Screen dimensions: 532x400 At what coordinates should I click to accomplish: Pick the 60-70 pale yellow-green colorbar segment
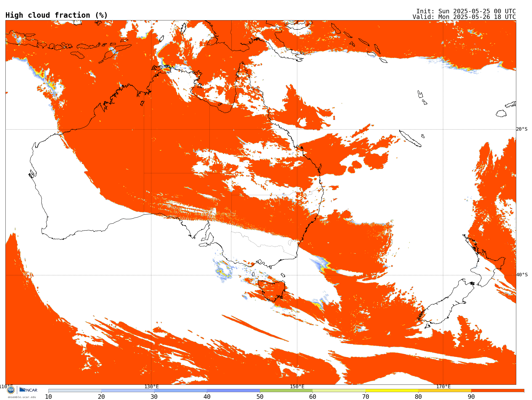339,390
